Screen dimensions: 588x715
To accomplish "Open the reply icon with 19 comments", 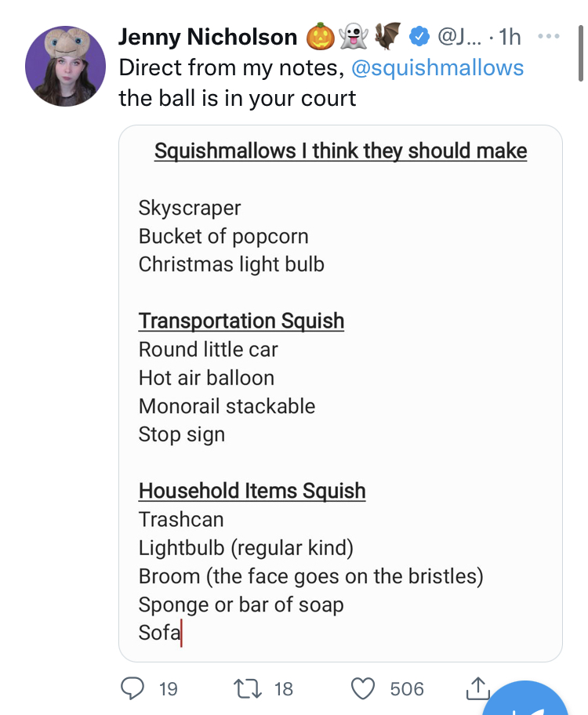I will tap(132, 688).
